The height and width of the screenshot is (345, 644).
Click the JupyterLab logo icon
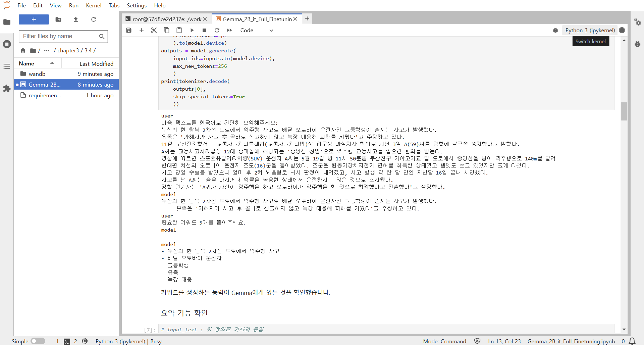pos(7,5)
